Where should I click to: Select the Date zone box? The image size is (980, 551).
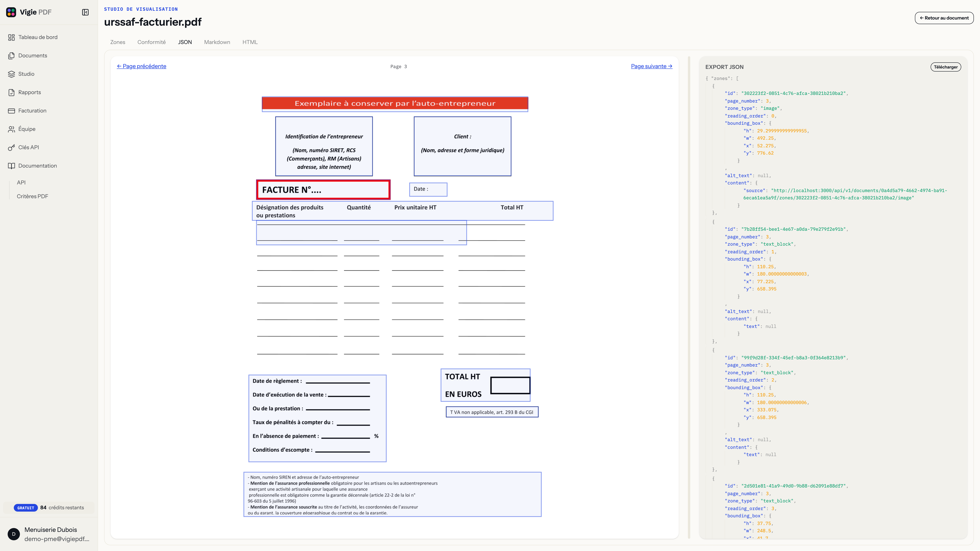coord(428,189)
